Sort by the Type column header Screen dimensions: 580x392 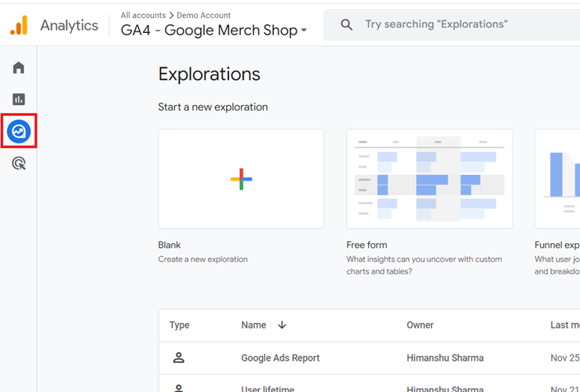(180, 325)
